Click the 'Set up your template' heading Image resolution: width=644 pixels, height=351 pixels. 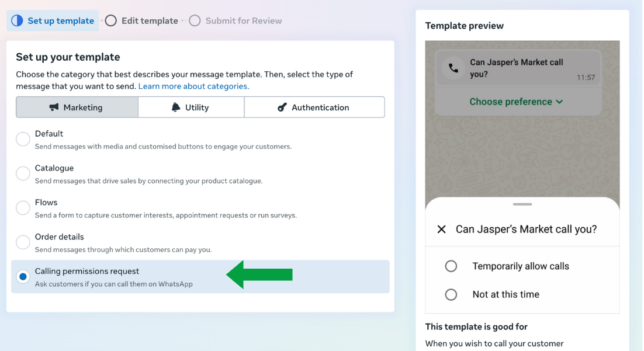pyautogui.click(x=68, y=57)
